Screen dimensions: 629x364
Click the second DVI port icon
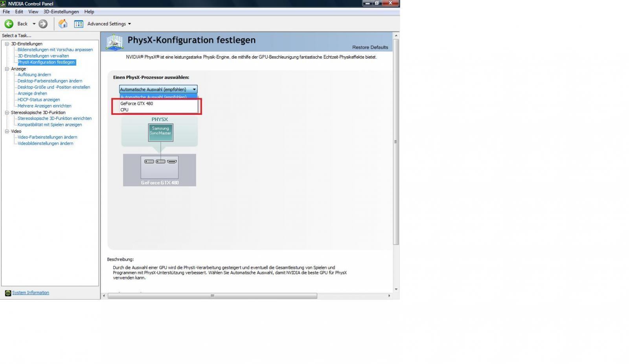(160, 162)
